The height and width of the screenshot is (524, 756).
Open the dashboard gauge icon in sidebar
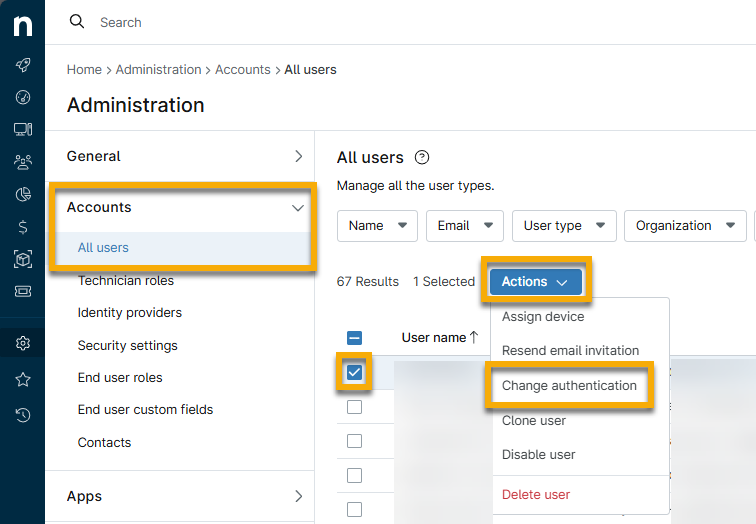(22, 97)
